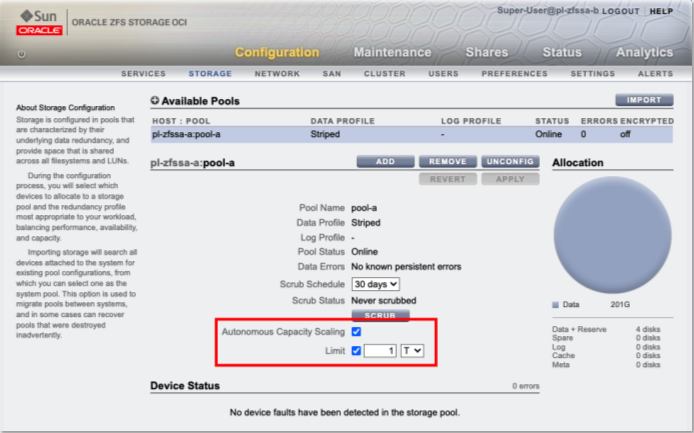The image size is (694, 433).
Task: Click the 201G data allocation value
Action: point(620,305)
